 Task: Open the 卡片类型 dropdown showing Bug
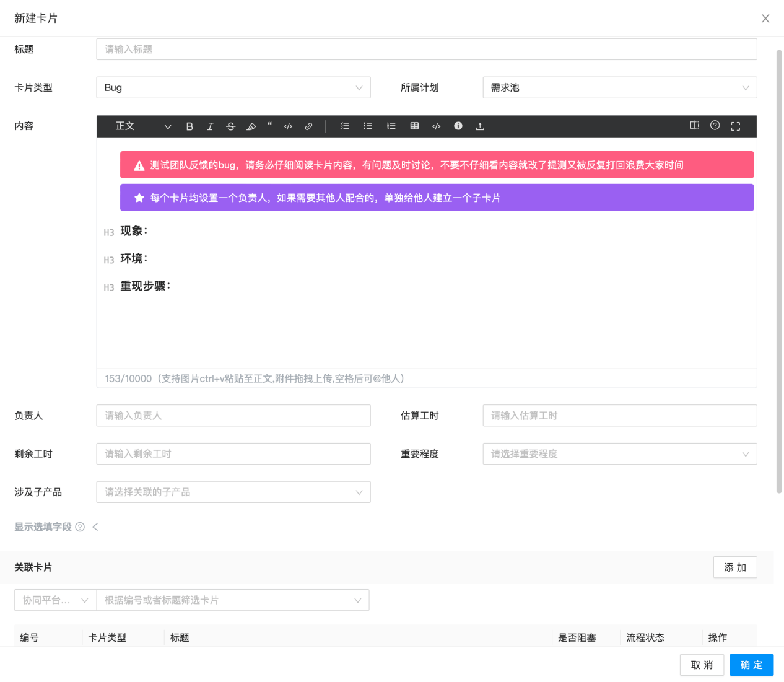tap(233, 87)
